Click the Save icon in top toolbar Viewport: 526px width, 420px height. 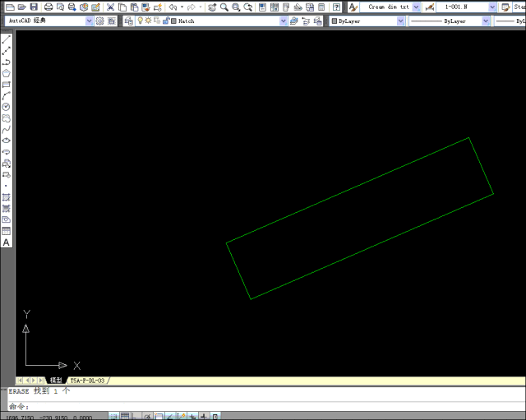tap(34, 7)
